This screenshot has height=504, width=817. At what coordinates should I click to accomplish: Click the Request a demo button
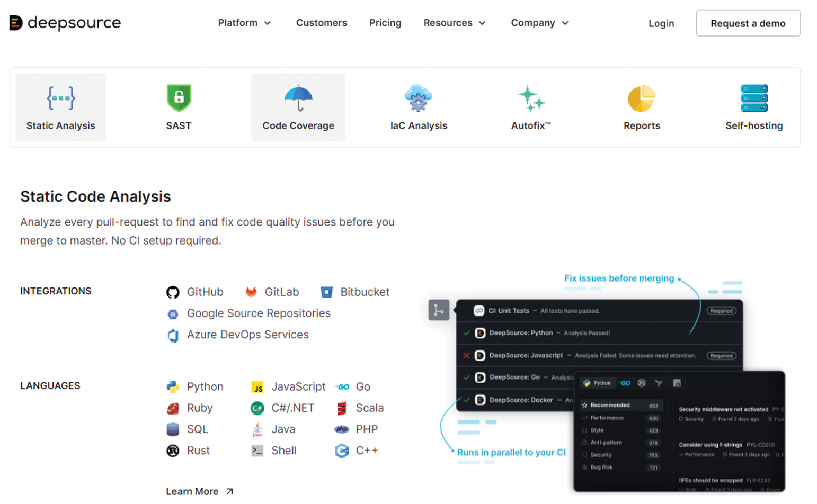click(748, 23)
